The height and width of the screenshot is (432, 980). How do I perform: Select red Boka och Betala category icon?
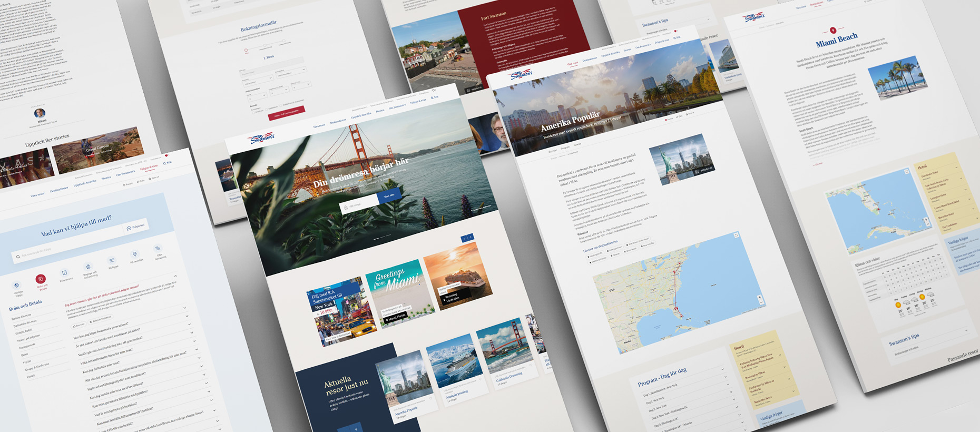coord(41,279)
